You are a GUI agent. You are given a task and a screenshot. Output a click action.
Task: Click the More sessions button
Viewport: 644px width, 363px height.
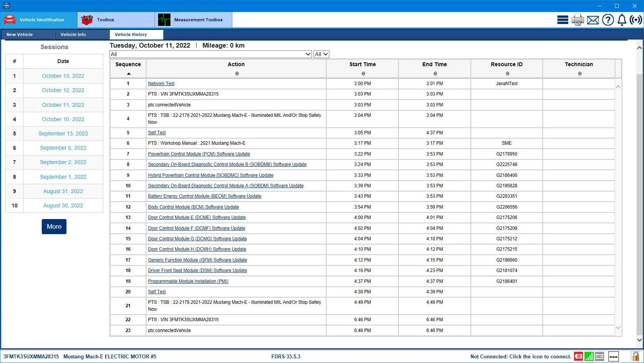(54, 226)
